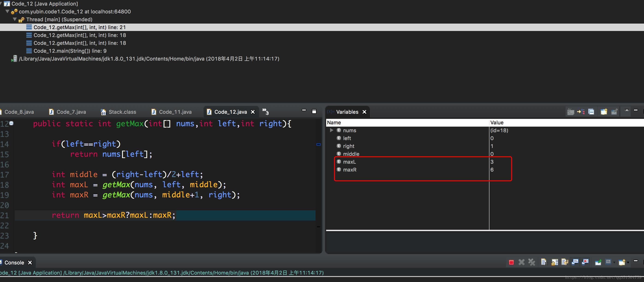This screenshot has height=282, width=644.
Task: Toggle Scroll Lock in Console toolbar
Action: 555,262
